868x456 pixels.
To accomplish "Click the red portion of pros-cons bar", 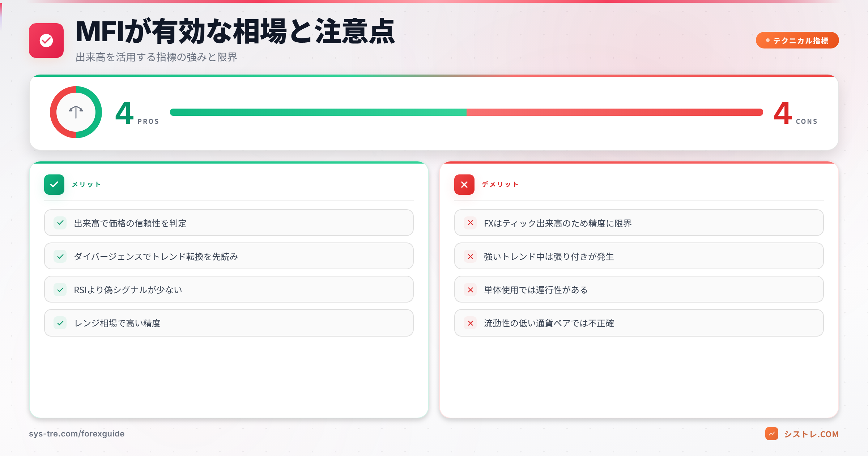I will (615, 112).
